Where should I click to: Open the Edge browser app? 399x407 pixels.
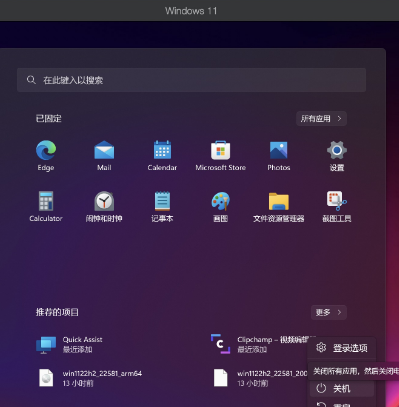click(x=46, y=155)
